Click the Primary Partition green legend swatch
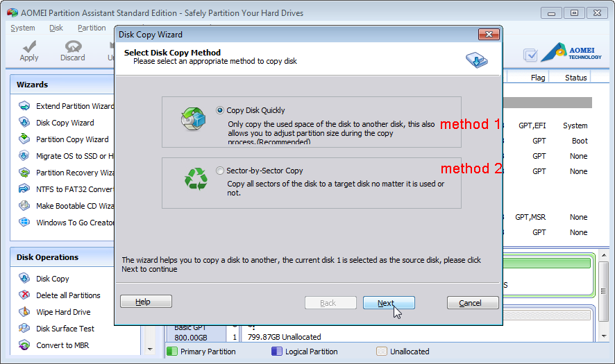The height and width of the screenshot is (364, 615). pyautogui.click(x=171, y=351)
